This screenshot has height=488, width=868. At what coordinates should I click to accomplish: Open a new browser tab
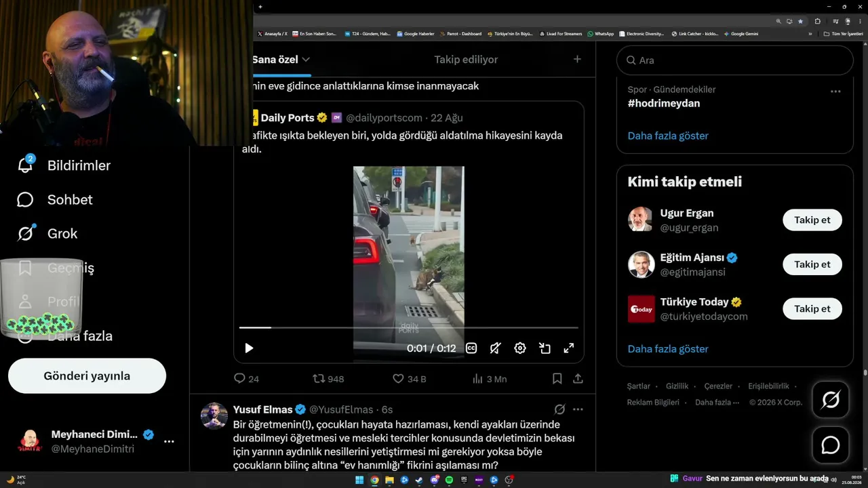260,7
